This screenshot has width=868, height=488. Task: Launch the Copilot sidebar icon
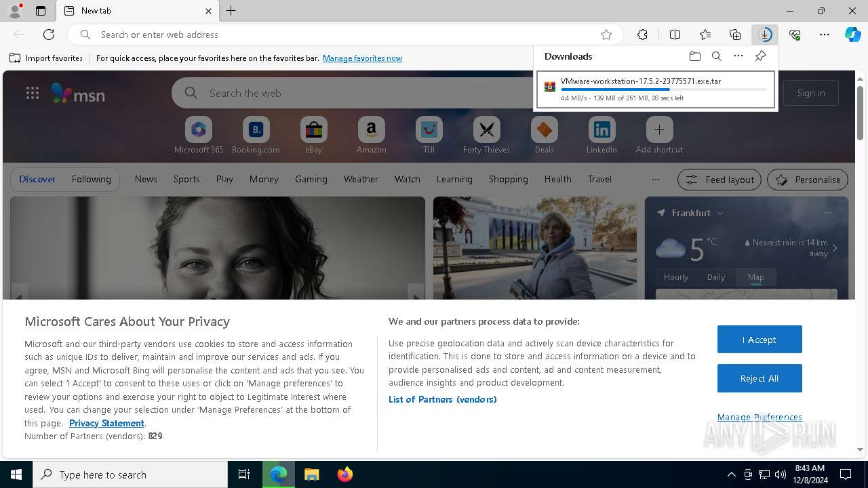pos(852,35)
